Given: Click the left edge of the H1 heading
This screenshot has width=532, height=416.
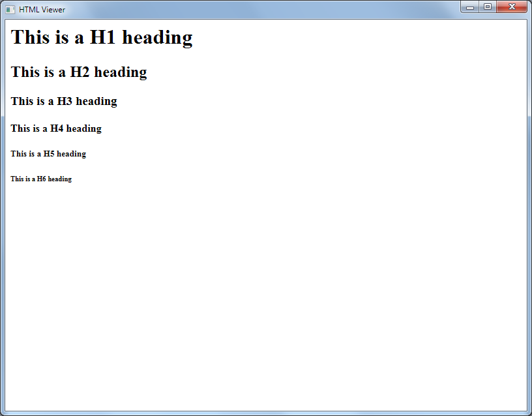Looking at the screenshot, I should [x=12, y=37].
